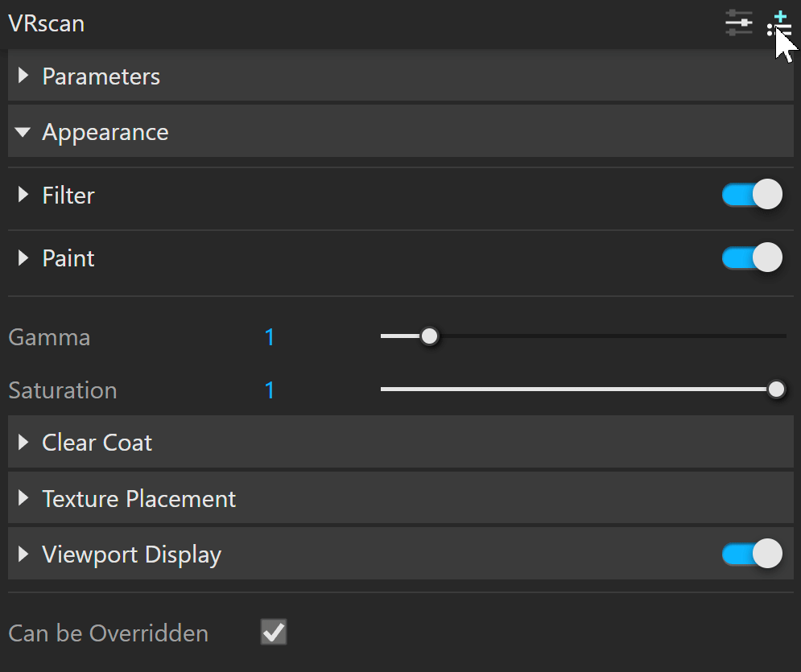Click the Gamma slider handle
Viewport: 801px width, 672px height.
click(x=430, y=336)
